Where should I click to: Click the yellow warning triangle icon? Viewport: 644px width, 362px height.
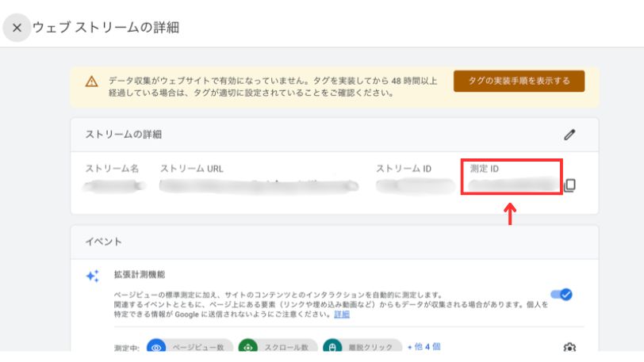(x=92, y=81)
